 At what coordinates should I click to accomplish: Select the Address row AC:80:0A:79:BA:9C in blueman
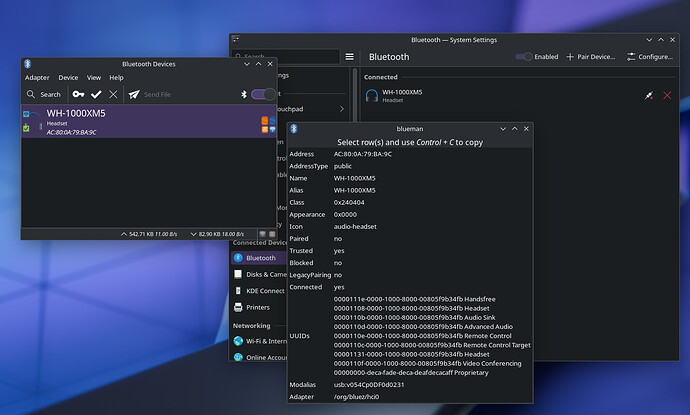pos(410,154)
